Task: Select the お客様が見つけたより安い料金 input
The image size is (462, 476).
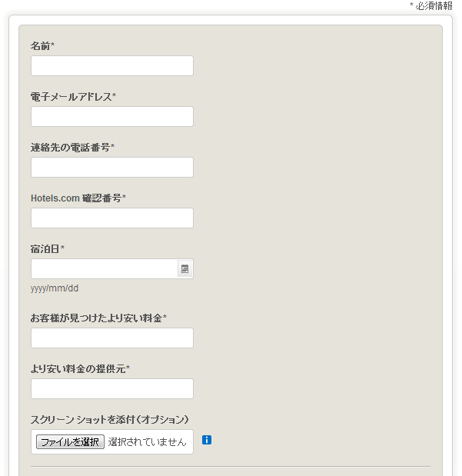Action: pos(112,338)
